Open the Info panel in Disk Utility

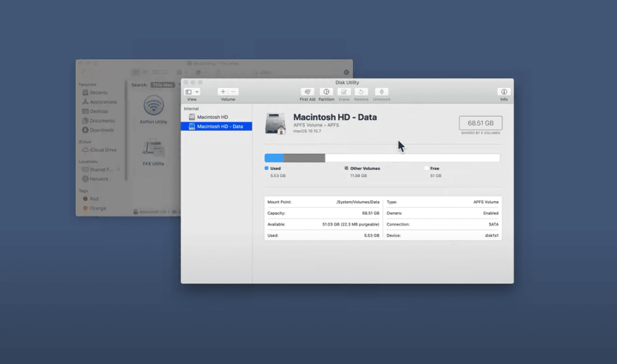[x=504, y=92]
